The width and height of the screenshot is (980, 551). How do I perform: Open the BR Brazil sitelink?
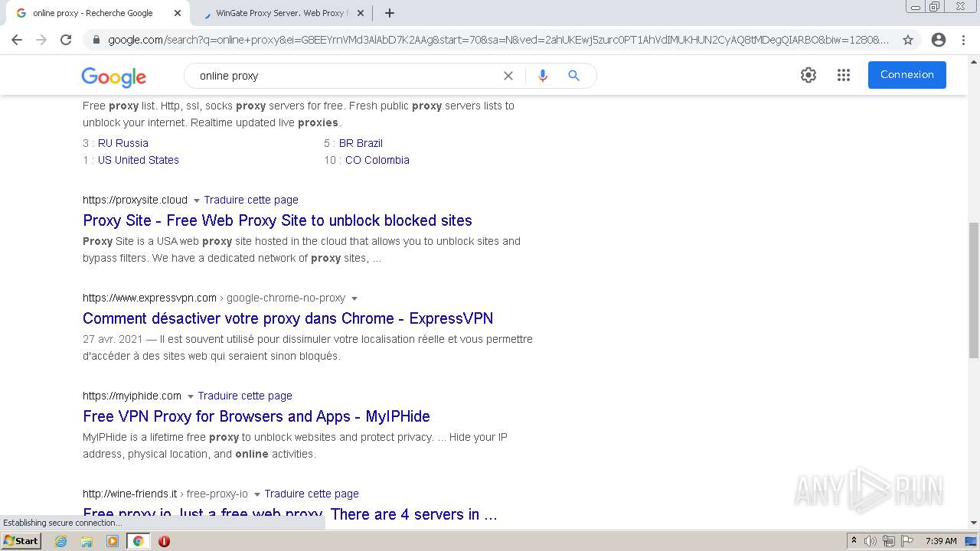pos(361,143)
